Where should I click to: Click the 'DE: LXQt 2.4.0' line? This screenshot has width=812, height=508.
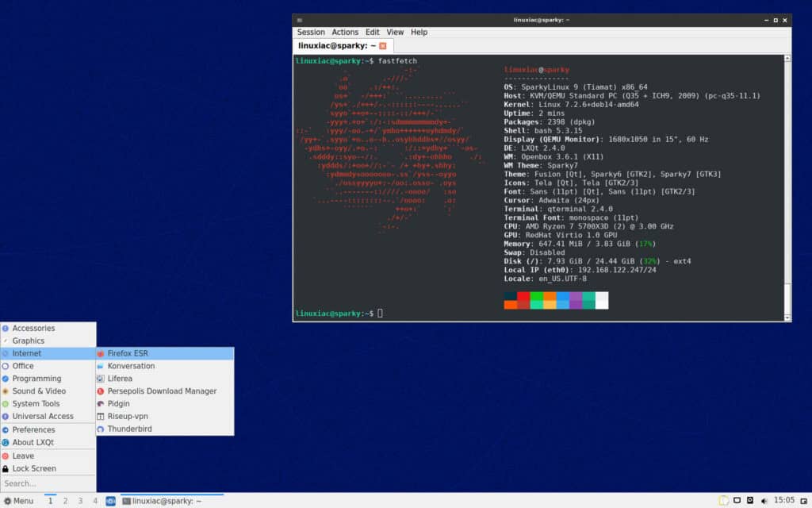pyautogui.click(x=534, y=148)
